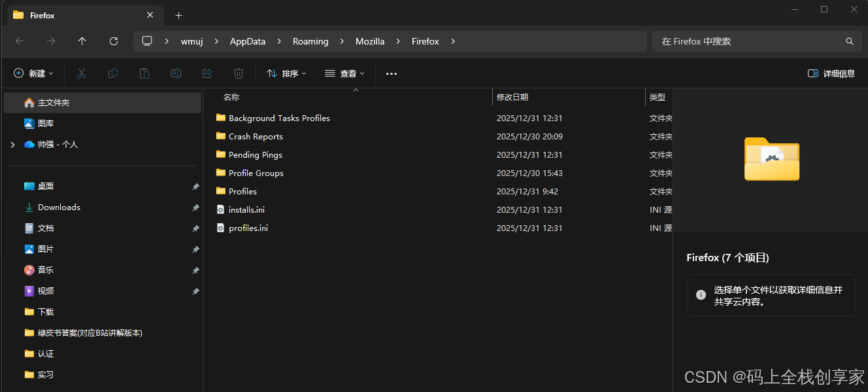The width and height of the screenshot is (868, 392).
Task: Select Pending Pings folder row
Action: point(441,154)
